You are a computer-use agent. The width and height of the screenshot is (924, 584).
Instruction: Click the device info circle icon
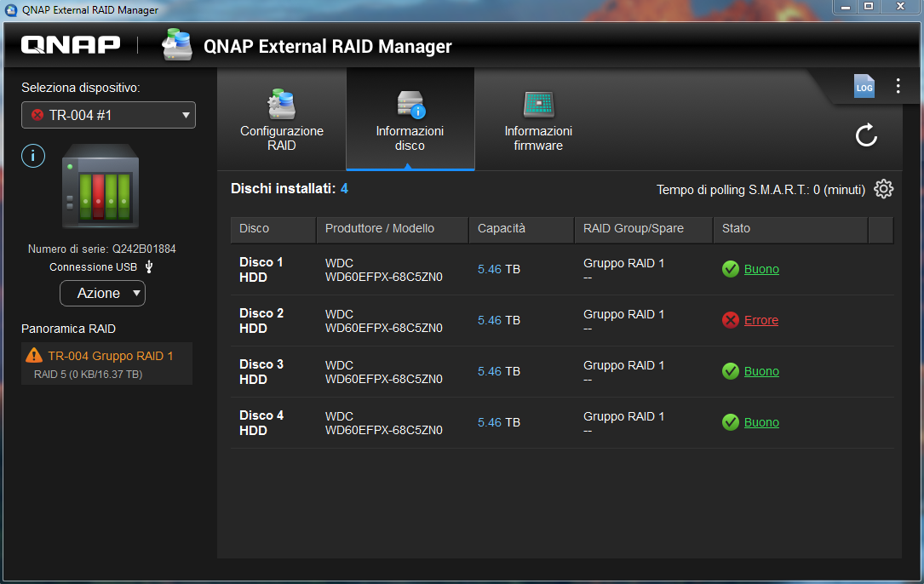(x=32, y=156)
